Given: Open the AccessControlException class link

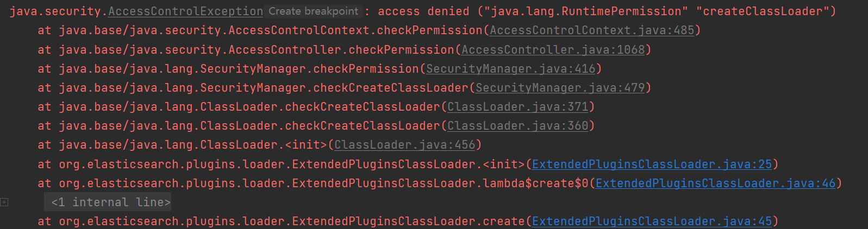Looking at the screenshot, I should click(x=185, y=11).
